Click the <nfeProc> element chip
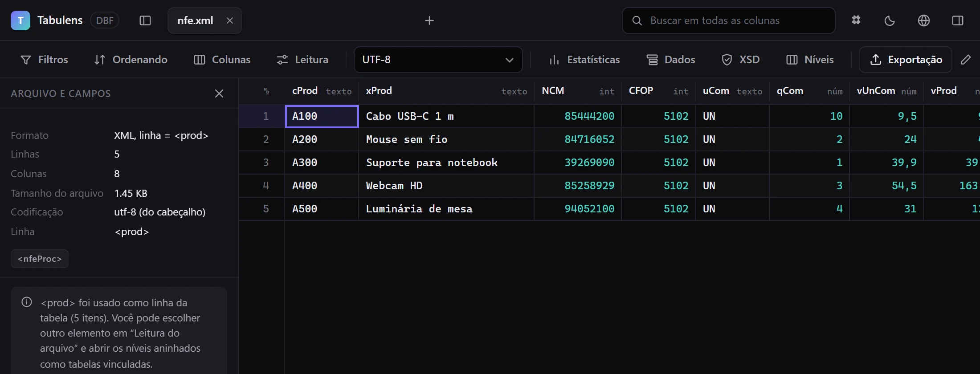980x374 pixels. [x=40, y=259]
